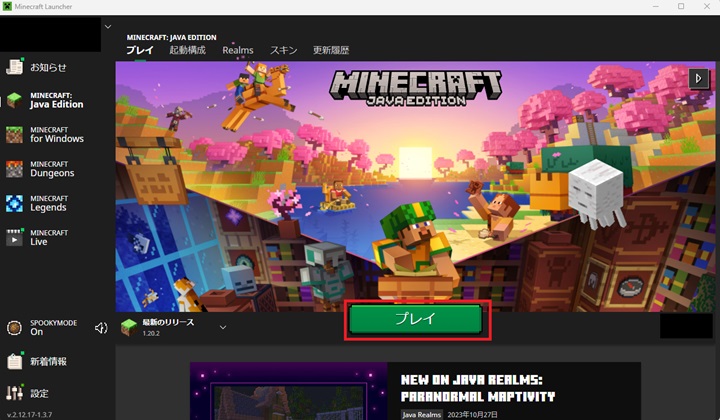Open Minecraft Legends in sidebar

(37, 203)
